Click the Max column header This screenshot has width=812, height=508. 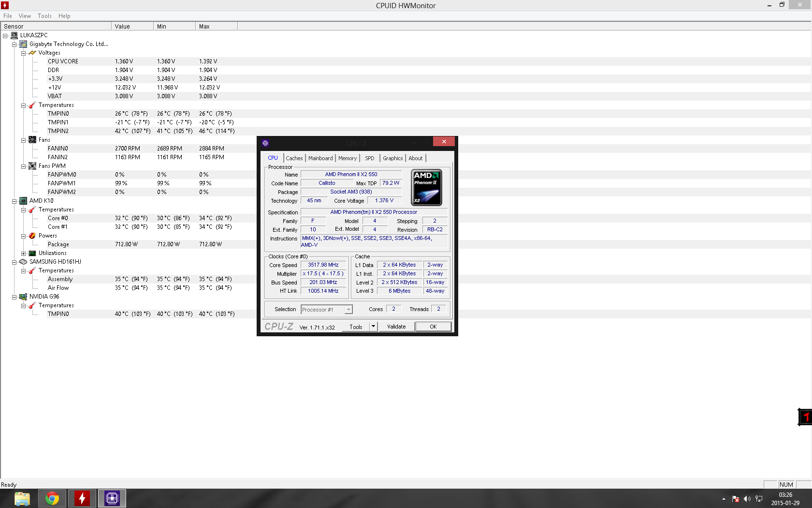[217, 27]
